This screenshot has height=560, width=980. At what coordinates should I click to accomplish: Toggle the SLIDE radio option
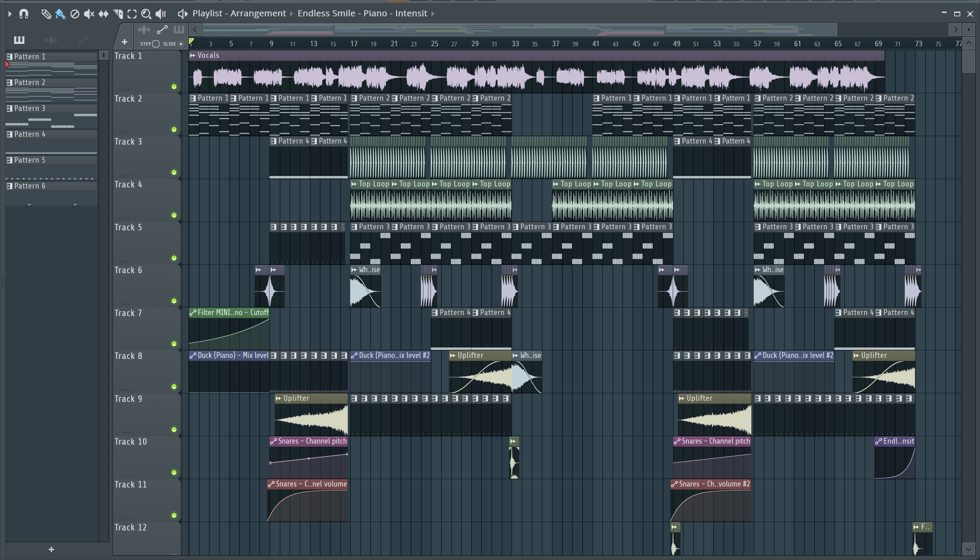click(x=181, y=44)
